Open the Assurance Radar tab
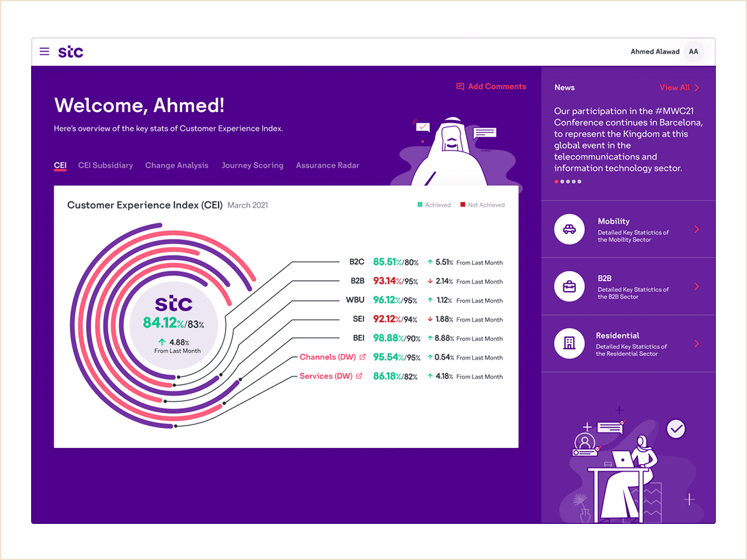 pos(327,166)
